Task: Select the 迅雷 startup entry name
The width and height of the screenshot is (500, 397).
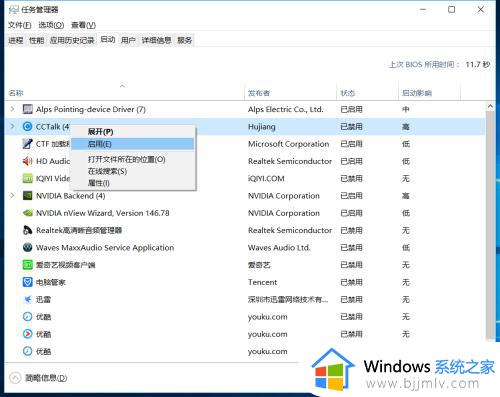Action: pyautogui.click(x=43, y=300)
